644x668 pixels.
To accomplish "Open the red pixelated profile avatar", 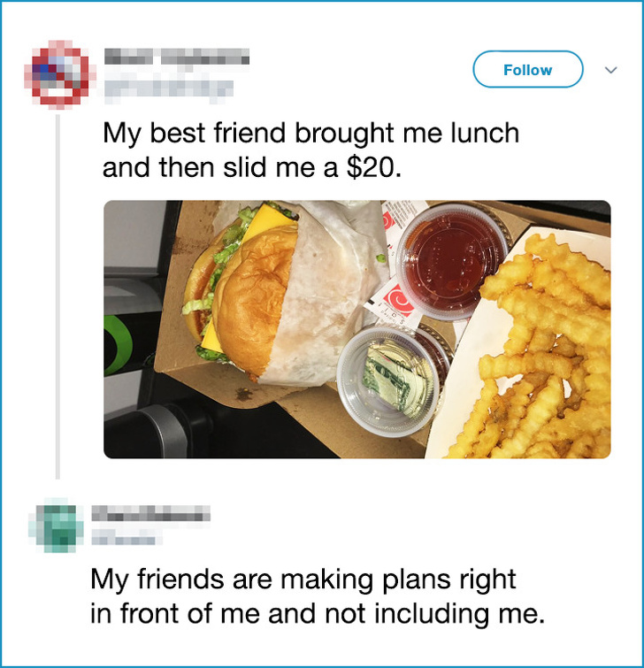I will [57, 74].
